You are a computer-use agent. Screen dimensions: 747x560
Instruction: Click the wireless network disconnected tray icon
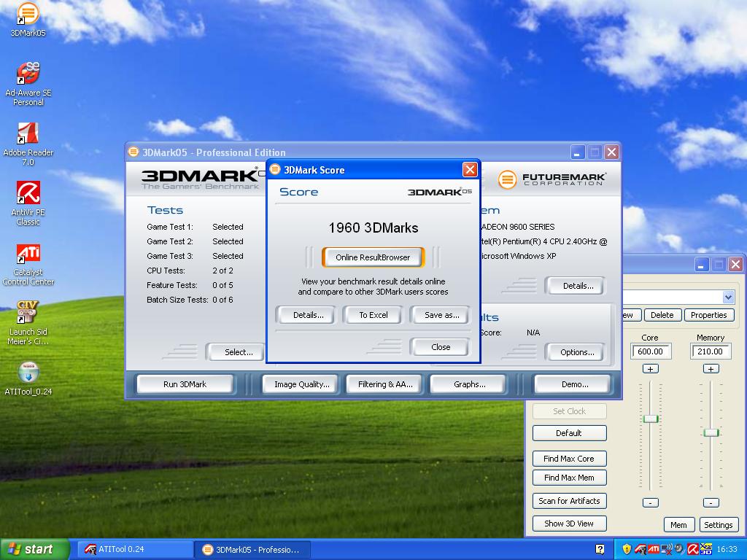point(666,549)
